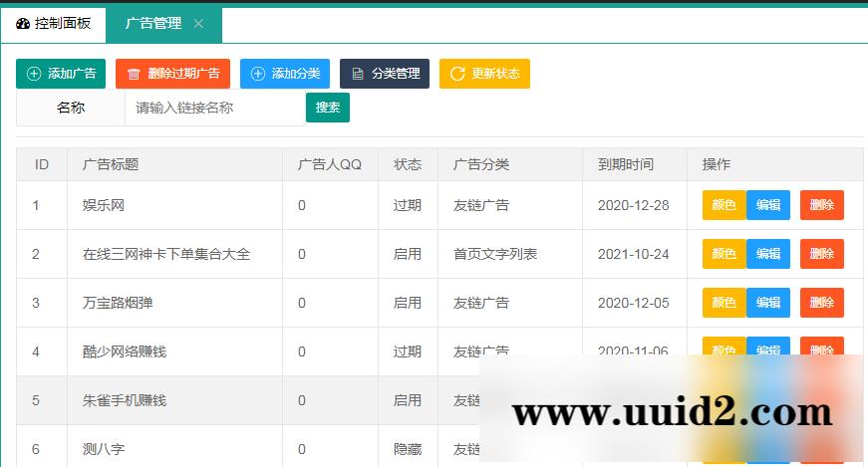The width and height of the screenshot is (868, 467).
Task: Click the 到期时间 column header
Action: click(626, 164)
